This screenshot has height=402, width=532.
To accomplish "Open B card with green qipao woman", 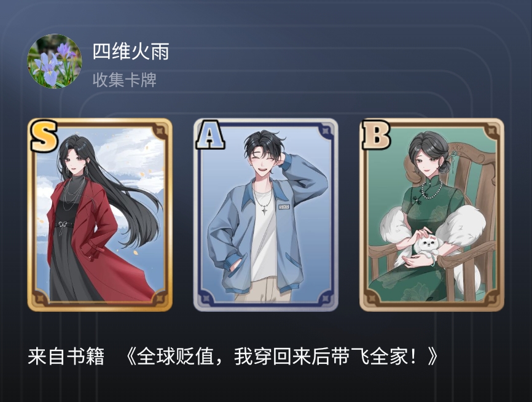I will tap(432, 215).
